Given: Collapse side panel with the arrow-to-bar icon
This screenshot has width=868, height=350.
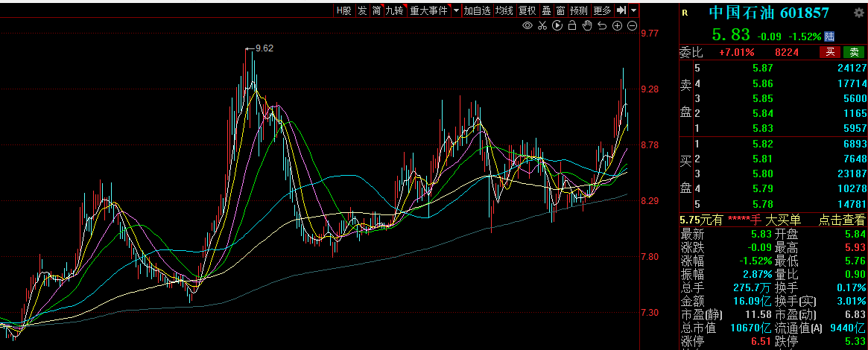Looking at the screenshot, I should [x=621, y=10].
